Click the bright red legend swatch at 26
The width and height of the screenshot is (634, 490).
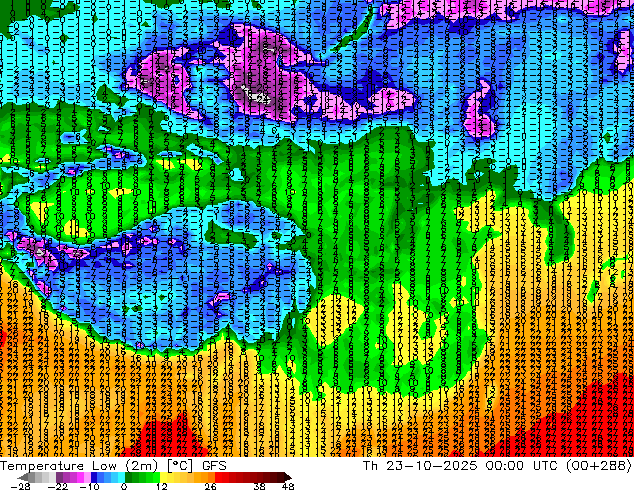pos(218,477)
